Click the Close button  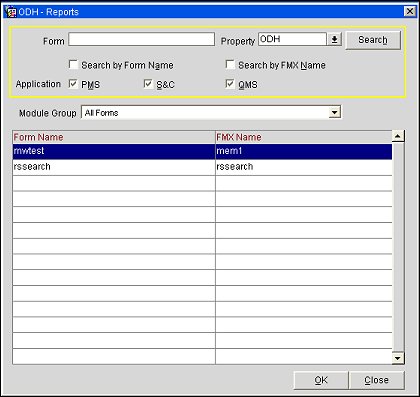coord(377,380)
